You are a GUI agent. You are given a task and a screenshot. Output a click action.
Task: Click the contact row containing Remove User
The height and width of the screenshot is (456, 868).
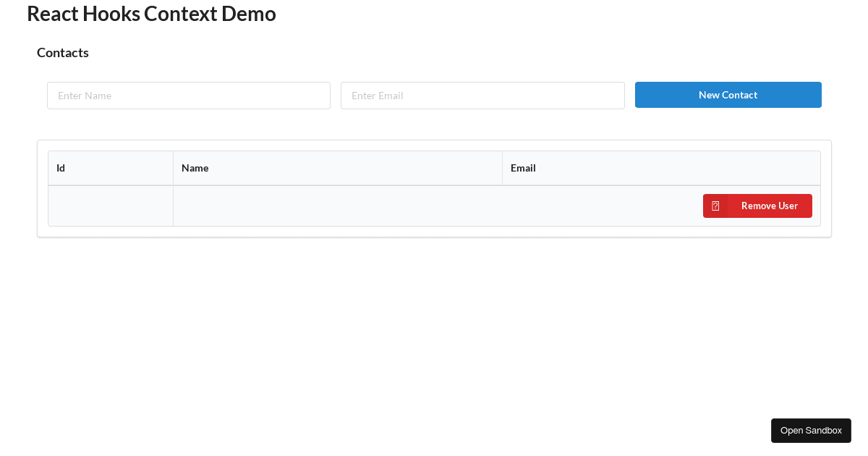coord(434,206)
